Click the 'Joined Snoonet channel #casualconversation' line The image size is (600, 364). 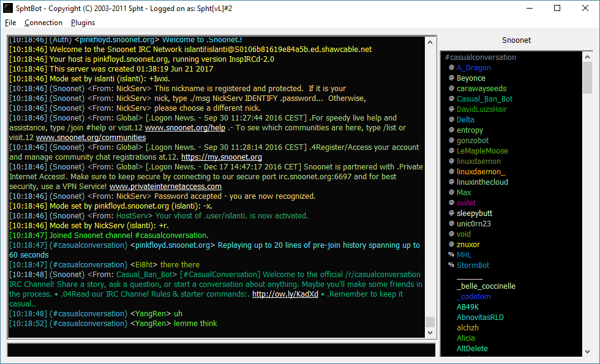[109, 236]
